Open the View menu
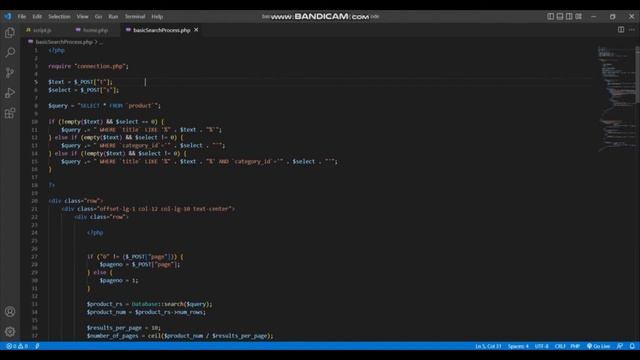 click(x=82, y=17)
